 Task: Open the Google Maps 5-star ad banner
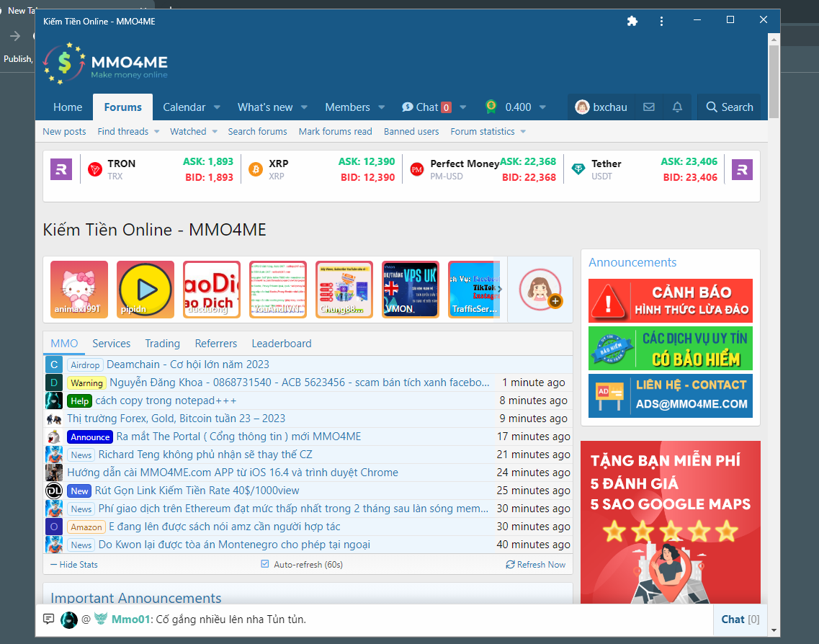click(x=671, y=522)
